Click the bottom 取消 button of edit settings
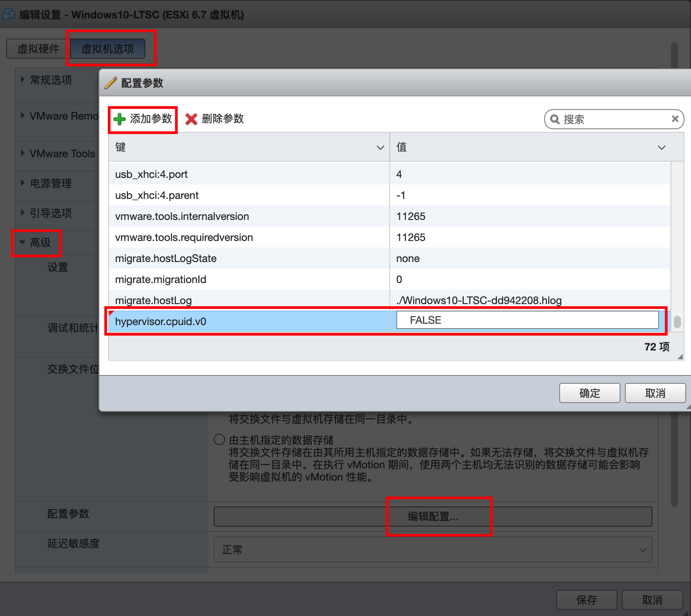 click(x=652, y=600)
